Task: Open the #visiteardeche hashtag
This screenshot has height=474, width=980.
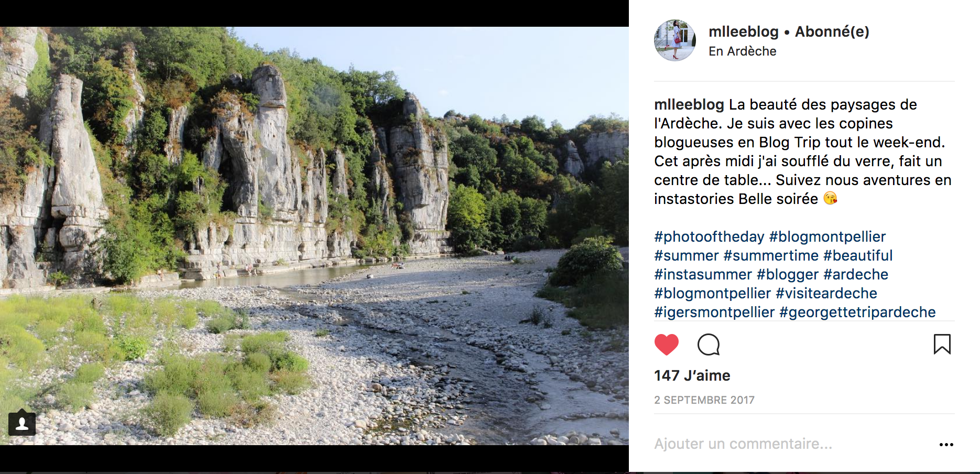Action: (826, 293)
